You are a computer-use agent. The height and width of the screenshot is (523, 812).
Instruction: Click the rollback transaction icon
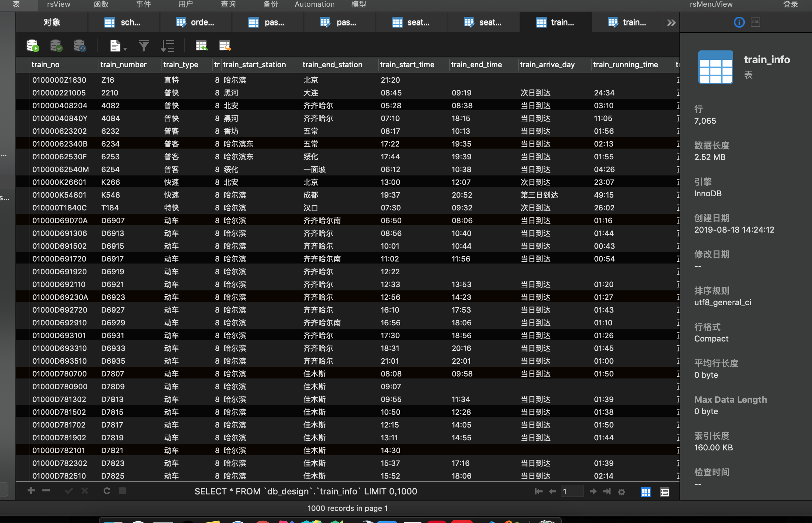[x=80, y=45]
